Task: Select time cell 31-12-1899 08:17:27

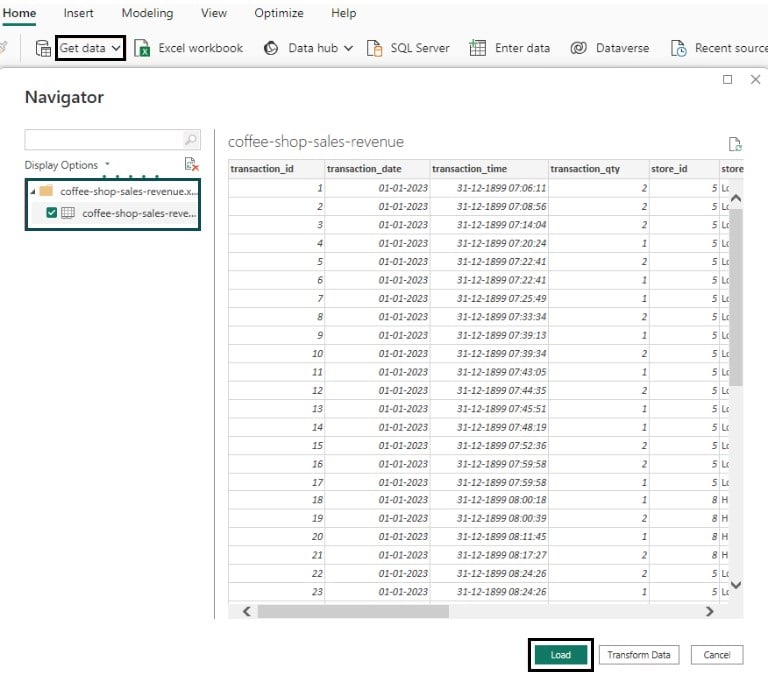Action: pyautogui.click(x=489, y=555)
